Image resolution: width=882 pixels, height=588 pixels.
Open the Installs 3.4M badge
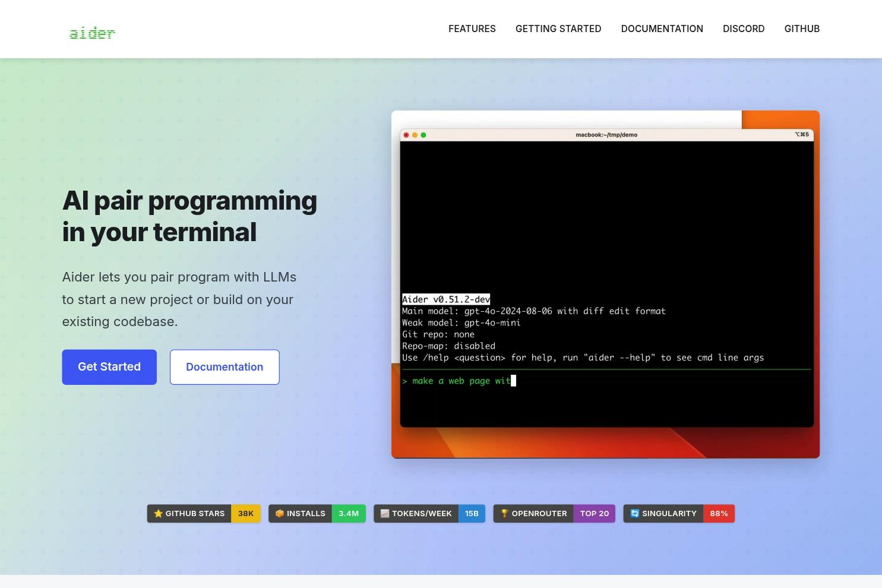[317, 514]
